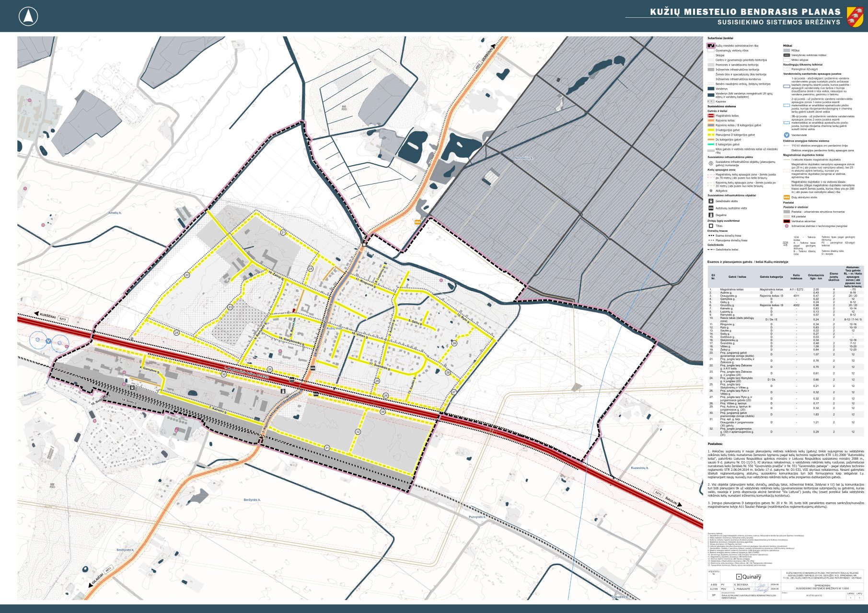This screenshot has height=613, width=868.
Task: Click the black Vertikalus akcentas legend swatch
Action: (787, 221)
